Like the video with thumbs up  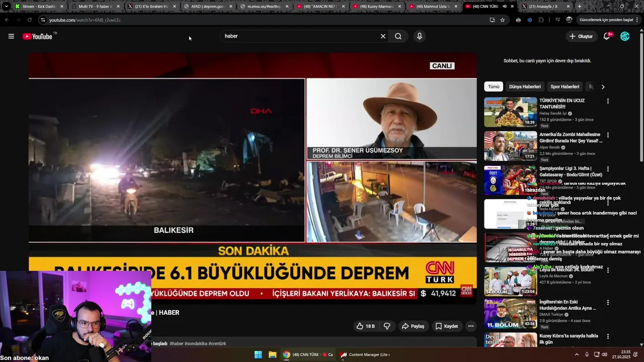(x=366, y=326)
